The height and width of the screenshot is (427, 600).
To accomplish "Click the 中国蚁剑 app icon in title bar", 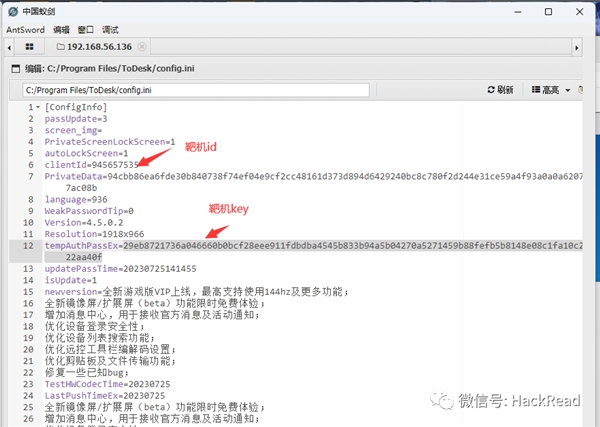I will pos(13,11).
